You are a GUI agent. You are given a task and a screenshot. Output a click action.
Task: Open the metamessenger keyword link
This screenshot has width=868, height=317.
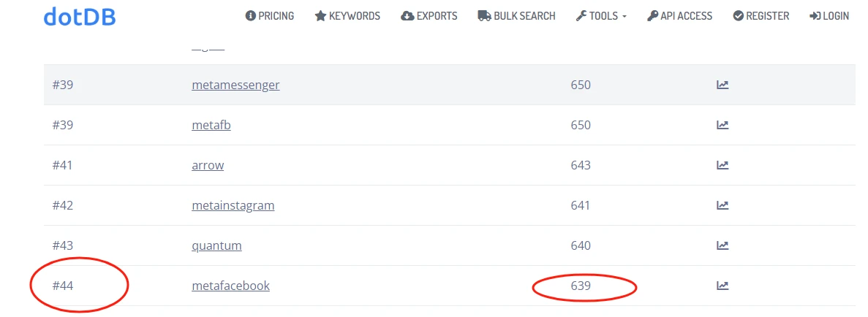click(235, 85)
